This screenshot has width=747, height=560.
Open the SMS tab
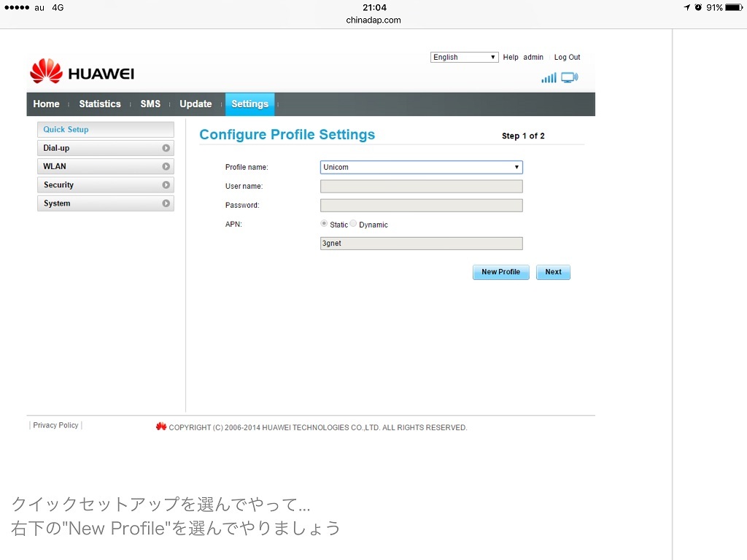[x=150, y=104]
